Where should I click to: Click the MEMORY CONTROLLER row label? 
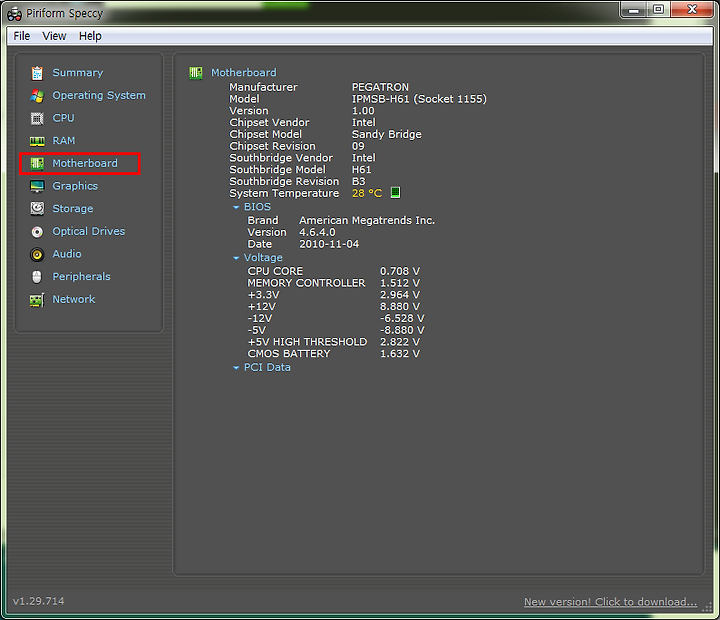(x=306, y=283)
